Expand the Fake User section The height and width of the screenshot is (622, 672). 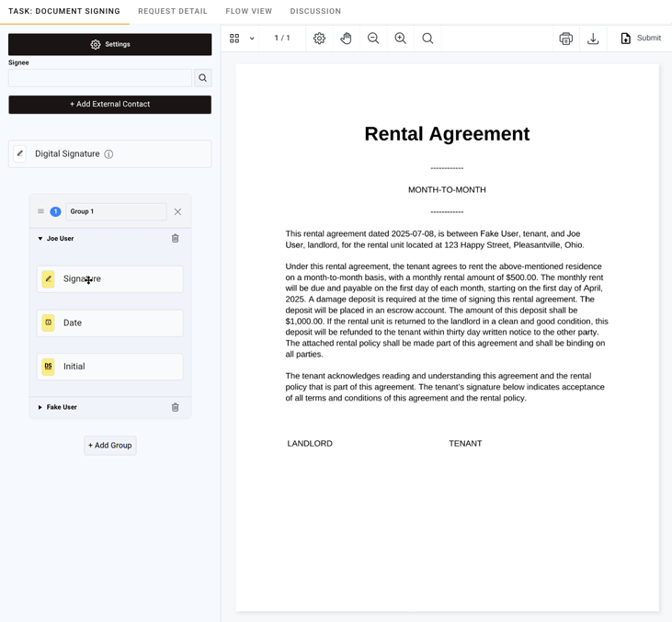tap(40, 407)
